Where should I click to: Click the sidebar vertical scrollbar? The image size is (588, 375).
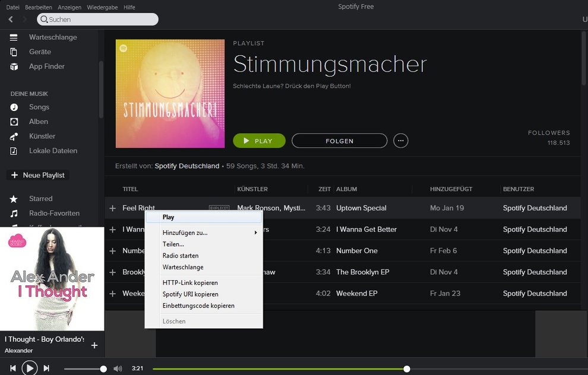101,90
